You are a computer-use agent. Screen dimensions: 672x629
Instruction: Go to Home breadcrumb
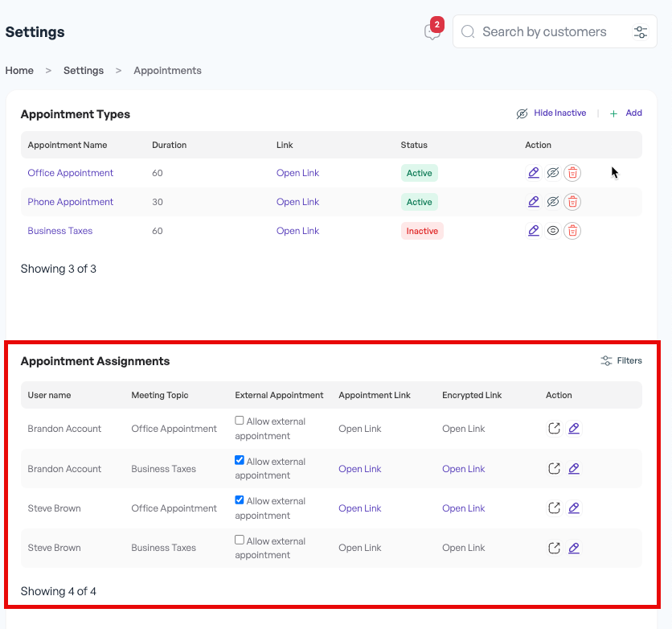pos(19,70)
